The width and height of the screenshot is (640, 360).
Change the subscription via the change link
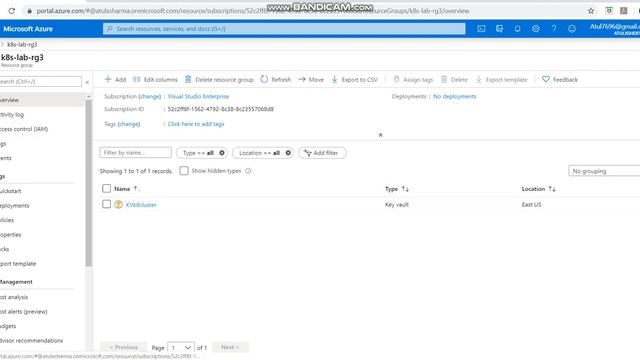(150, 96)
